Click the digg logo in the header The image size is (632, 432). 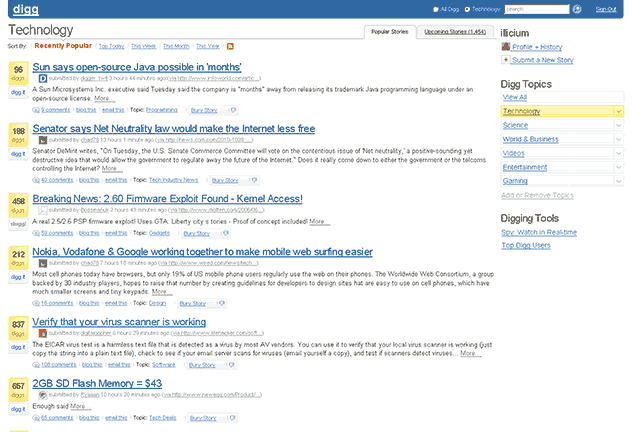[x=25, y=9]
